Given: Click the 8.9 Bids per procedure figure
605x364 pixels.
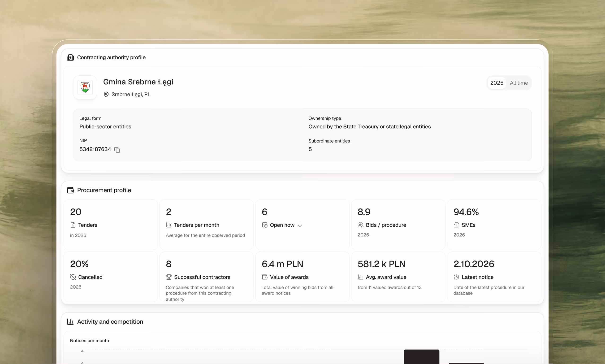Looking at the screenshot, I should 364,212.
